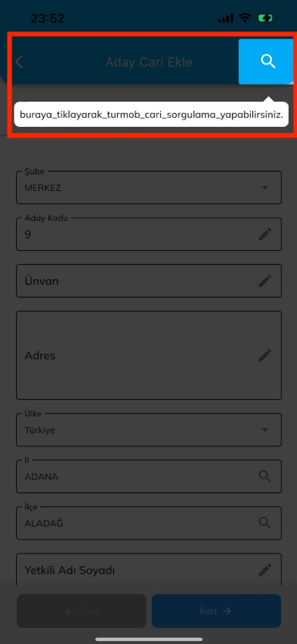297x644 pixels.
Task: Select the İlçe field showing ALADAĞ
Action: point(148,523)
